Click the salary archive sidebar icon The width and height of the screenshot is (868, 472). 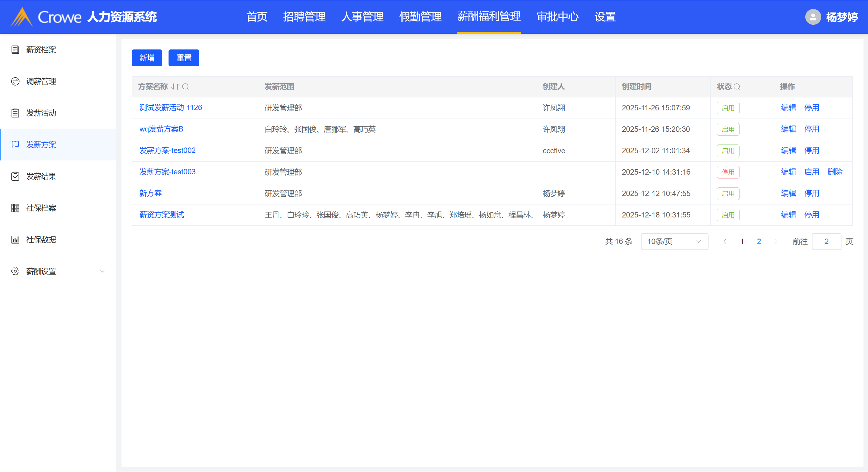coord(15,49)
